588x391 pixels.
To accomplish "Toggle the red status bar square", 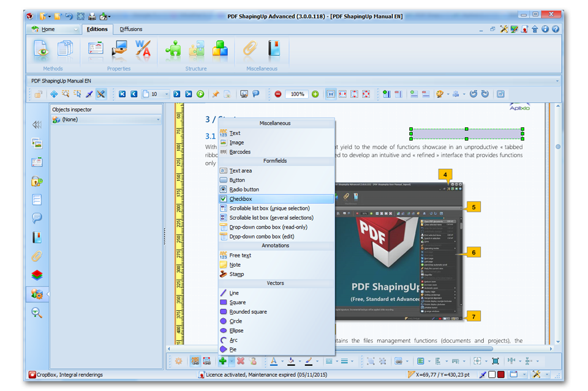I will [x=501, y=374].
